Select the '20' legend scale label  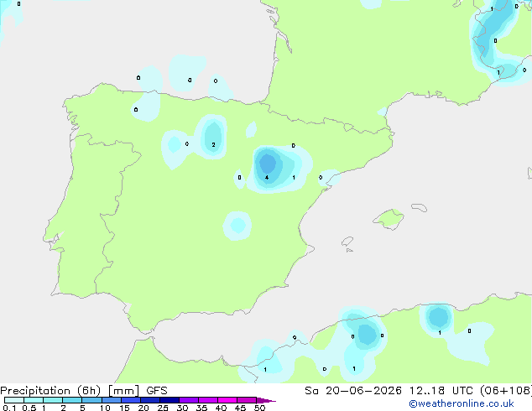[x=143, y=408]
